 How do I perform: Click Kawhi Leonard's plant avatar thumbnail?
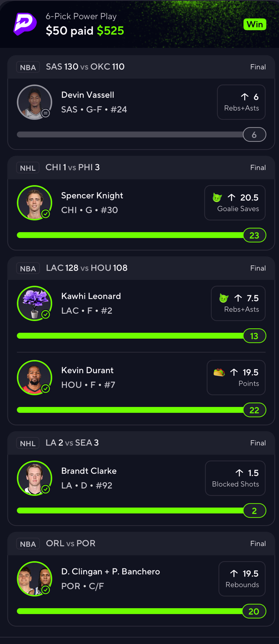[x=34, y=303]
